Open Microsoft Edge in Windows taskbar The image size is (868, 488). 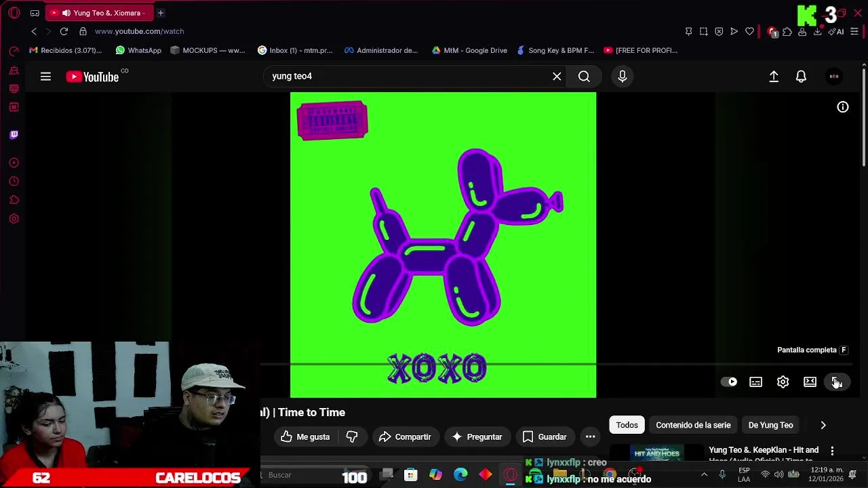coord(460,475)
